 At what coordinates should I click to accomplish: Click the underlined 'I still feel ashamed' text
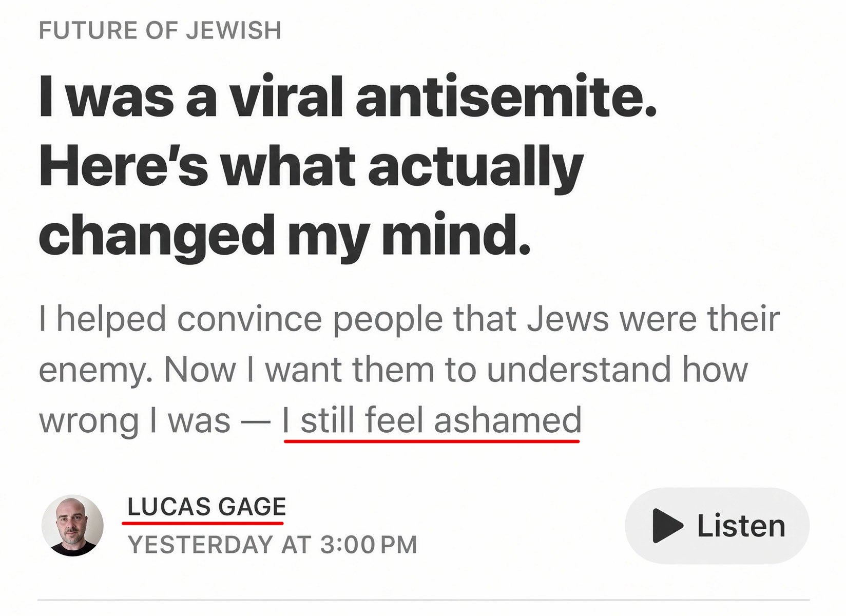click(432, 421)
